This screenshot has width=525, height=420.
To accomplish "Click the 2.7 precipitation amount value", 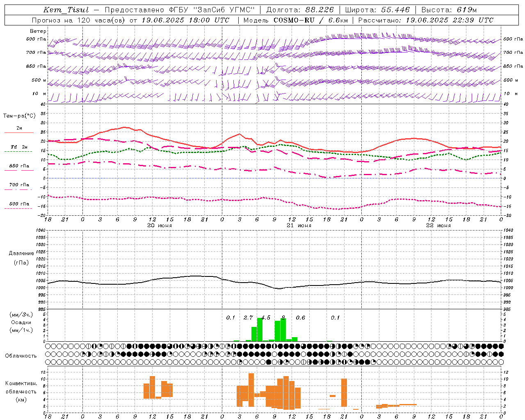I will [x=248, y=317].
